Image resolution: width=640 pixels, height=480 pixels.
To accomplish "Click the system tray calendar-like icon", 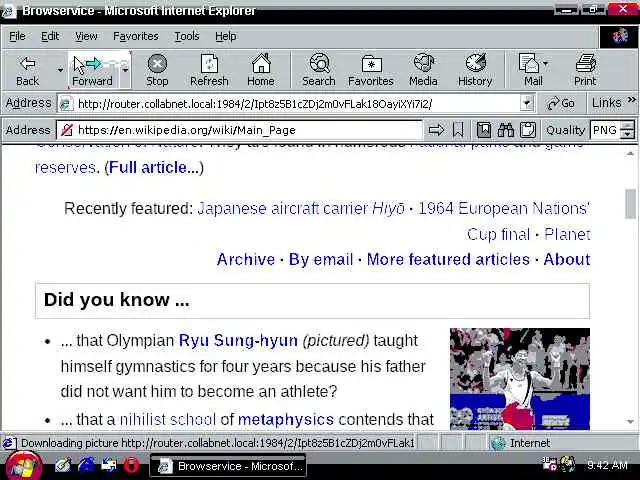I will pos(549,464).
